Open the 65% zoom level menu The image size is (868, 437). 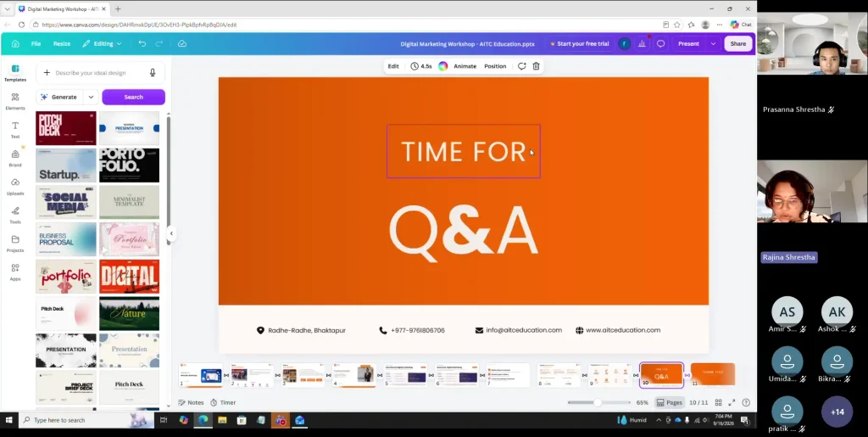(x=643, y=403)
